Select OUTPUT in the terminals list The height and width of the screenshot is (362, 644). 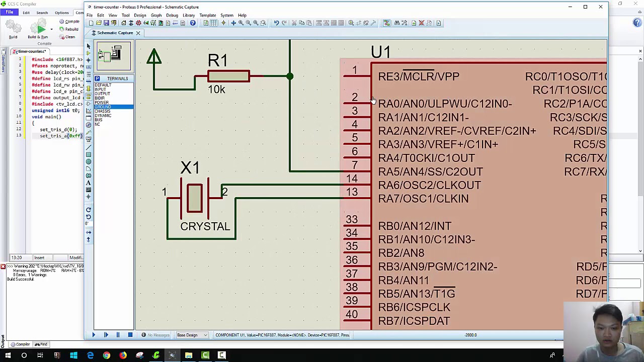click(x=102, y=94)
